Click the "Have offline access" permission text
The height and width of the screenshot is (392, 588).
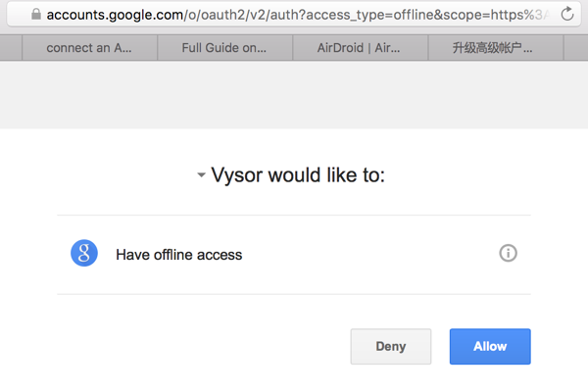[x=178, y=255]
